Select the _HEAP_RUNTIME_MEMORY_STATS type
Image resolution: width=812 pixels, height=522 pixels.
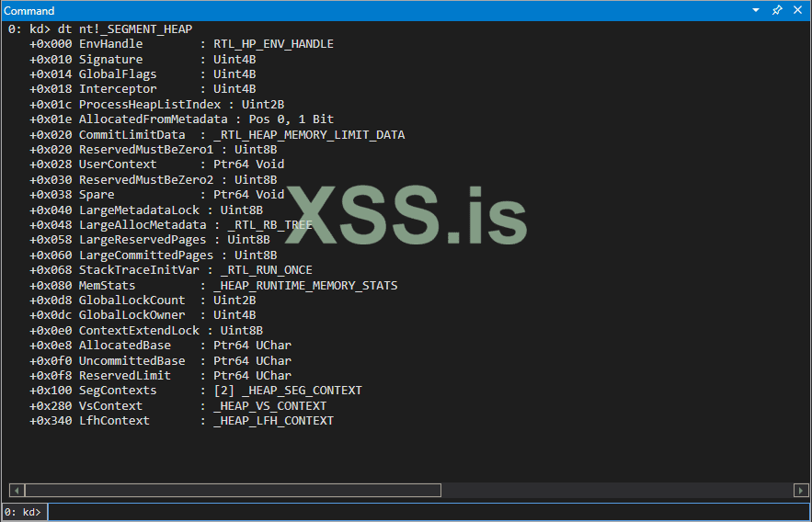(305, 286)
